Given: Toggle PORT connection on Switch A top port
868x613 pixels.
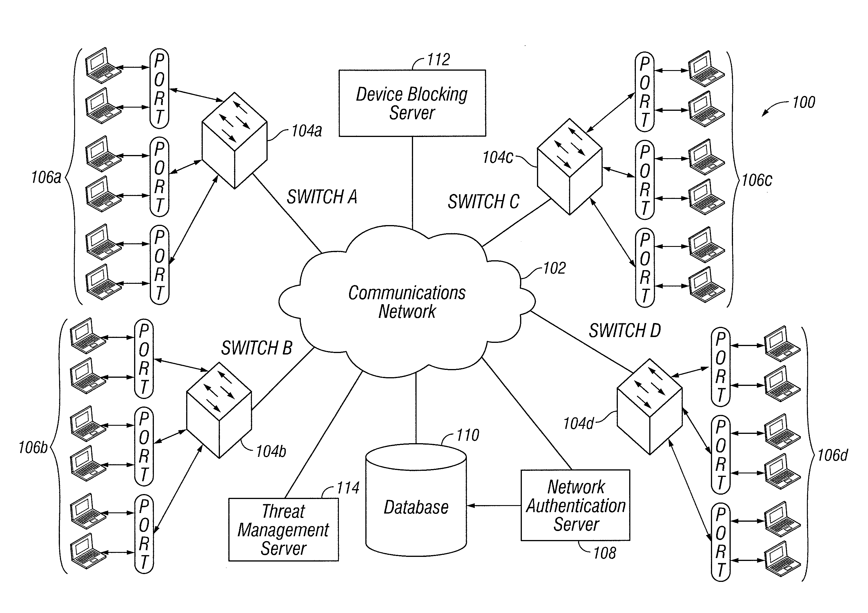Looking at the screenshot, I should (150, 66).
